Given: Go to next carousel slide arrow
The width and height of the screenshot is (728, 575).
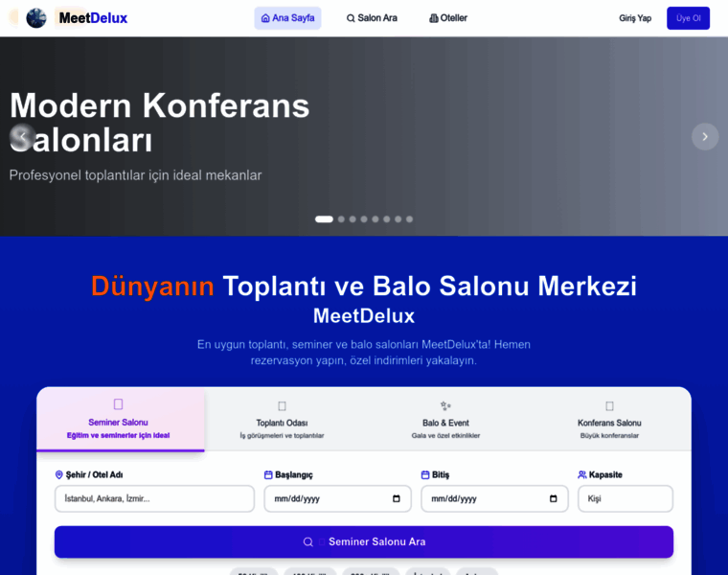Looking at the screenshot, I should tap(705, 137).
